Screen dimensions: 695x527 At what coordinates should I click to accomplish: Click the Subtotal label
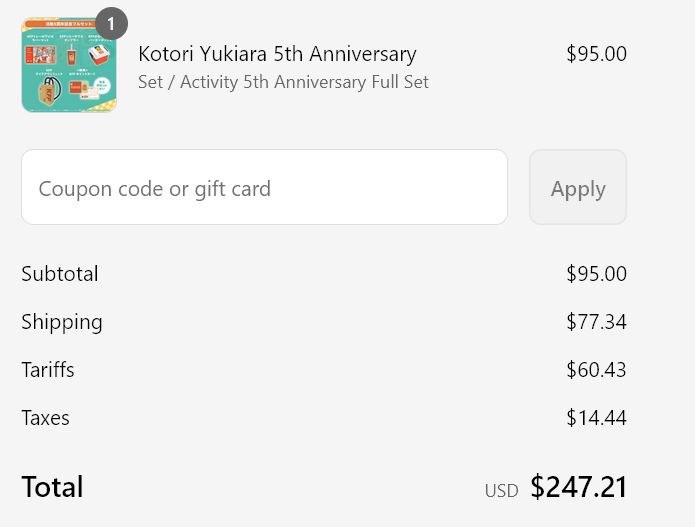60,274
